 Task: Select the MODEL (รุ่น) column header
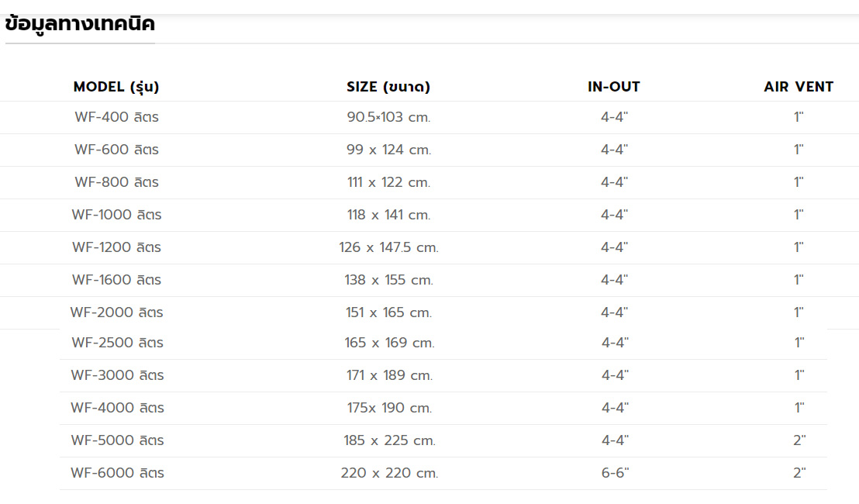tap(116, 87)
